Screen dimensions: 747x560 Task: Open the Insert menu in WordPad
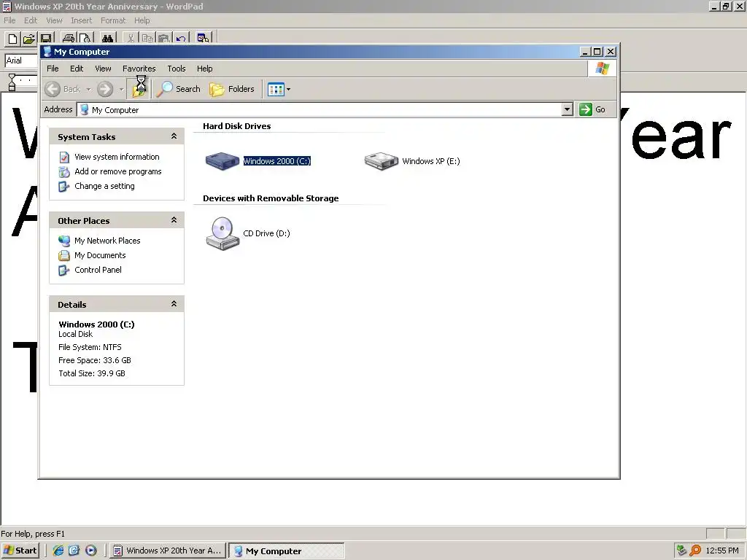pos(82,20)
